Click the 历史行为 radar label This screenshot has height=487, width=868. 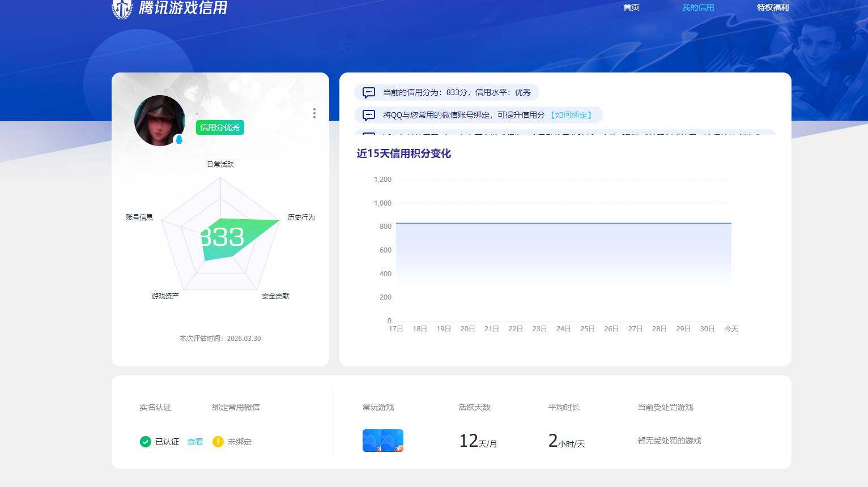(301, 217)
